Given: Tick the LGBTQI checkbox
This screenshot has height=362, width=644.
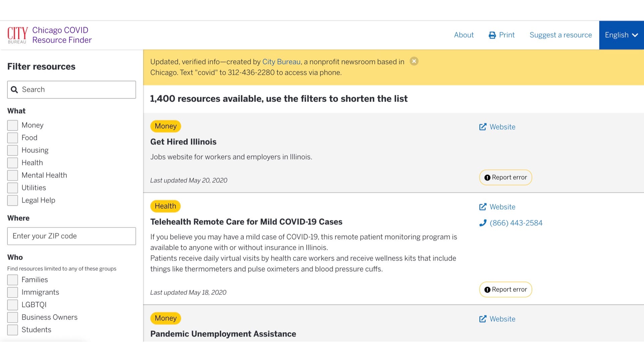Looking at the screenshot, I should [12, 305].
